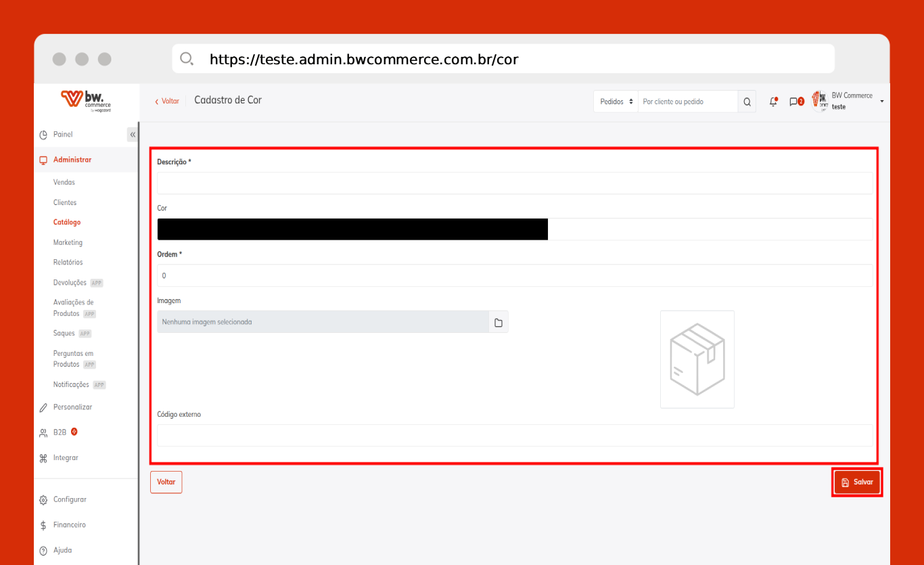Click the bottom Voltar button

click(x=166, y=482)
